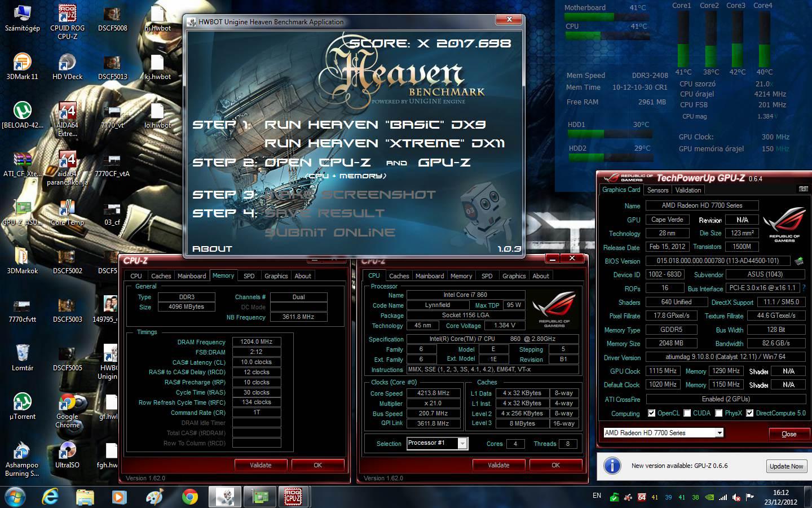The height and width of the screenshot is (508, 812).
Task: Toggle the DirectCompute 5.0 checkbox
Action: (749, 413)
